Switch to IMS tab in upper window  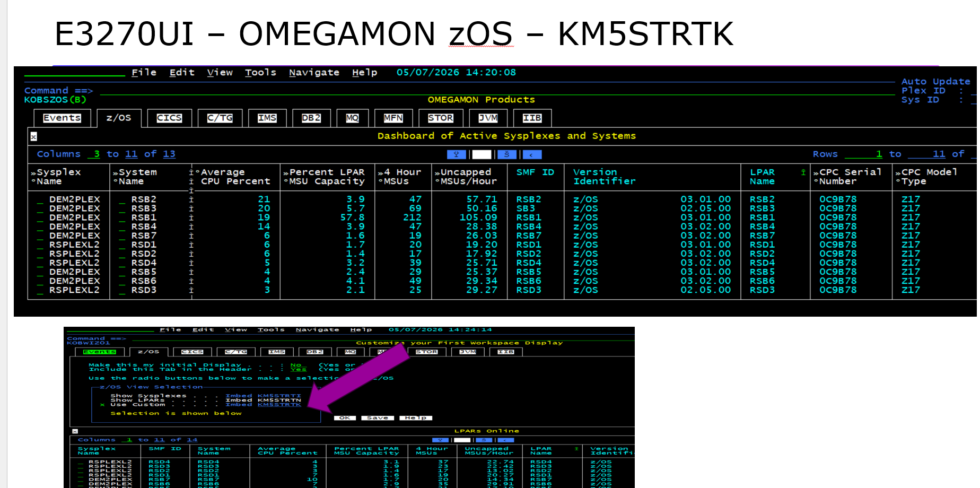pos(267,118)
